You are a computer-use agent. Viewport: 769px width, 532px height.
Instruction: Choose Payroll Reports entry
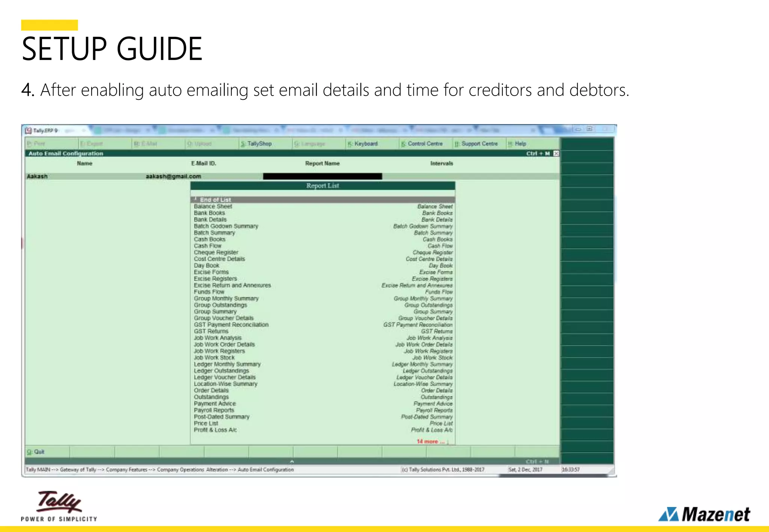[x=323, y=410]
